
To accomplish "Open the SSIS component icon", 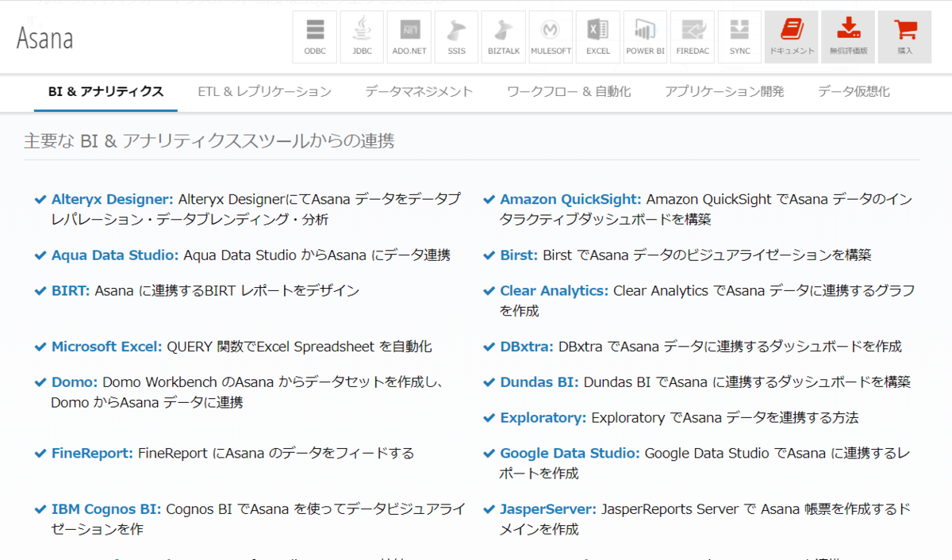I will coord(456,37).
